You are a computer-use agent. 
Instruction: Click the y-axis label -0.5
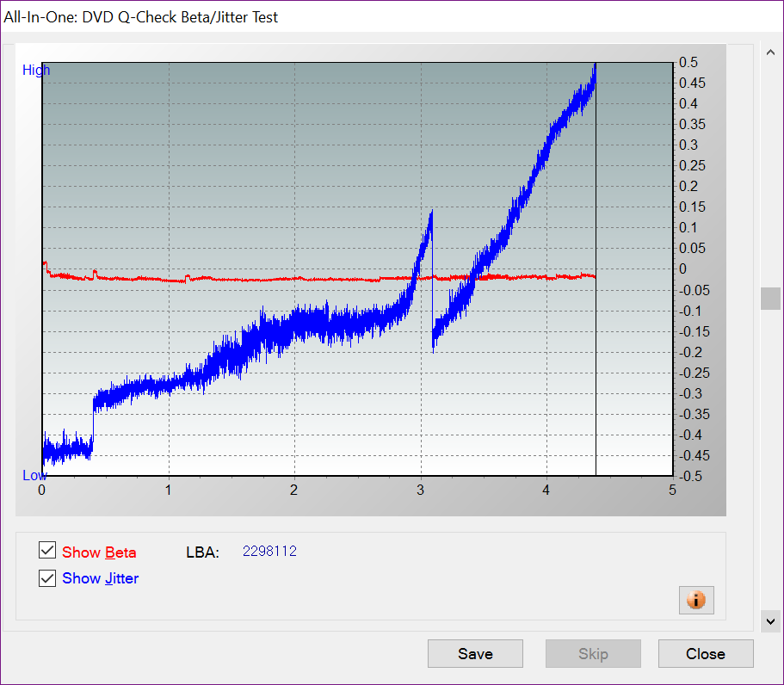(692, 476)
